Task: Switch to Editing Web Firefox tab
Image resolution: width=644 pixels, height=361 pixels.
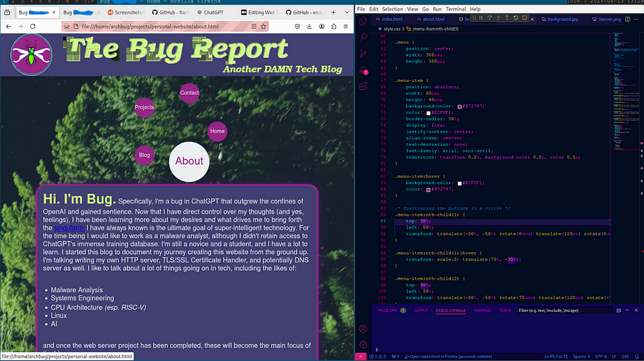Action: 260,12
